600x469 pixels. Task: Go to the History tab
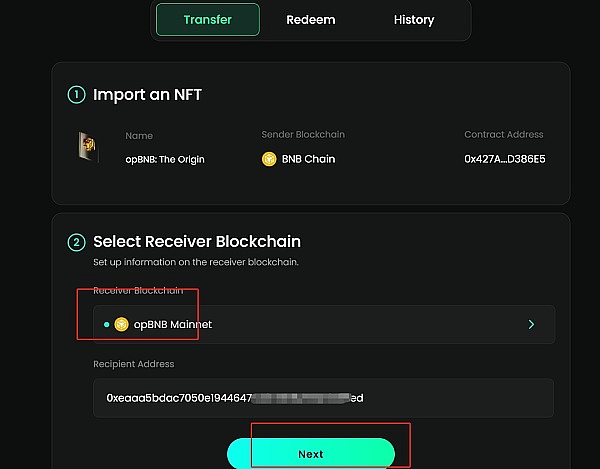tap(414, 20)
